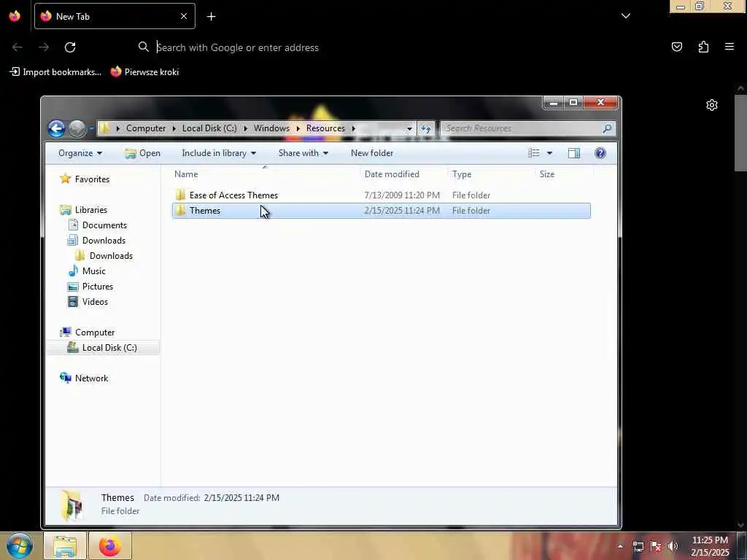Image resolution: width=747 pixels, height=560 pixels.
Task: Open the Action Center flag tray icon
Action: (x=656, y=546)
